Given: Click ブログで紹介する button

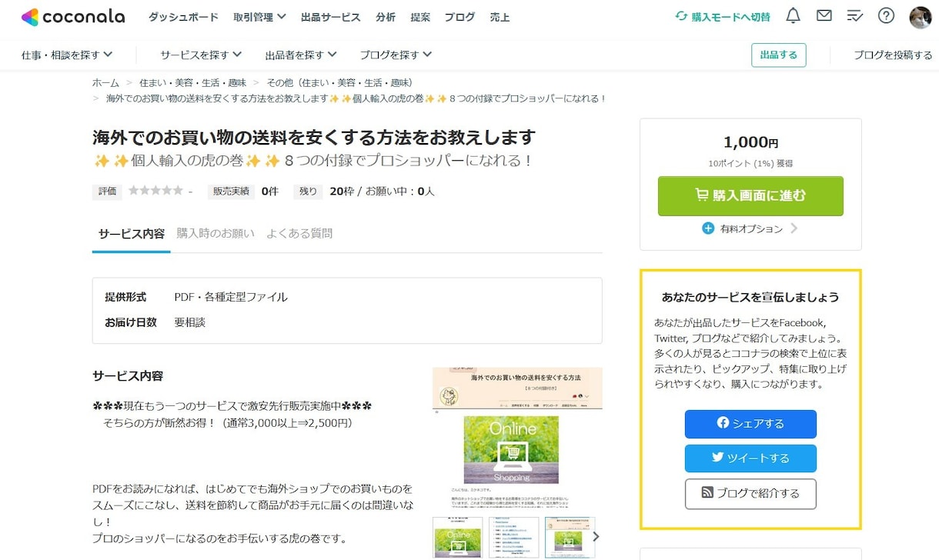Looking at the screenshot, I should pyautogui.click(x=750, y=494).
